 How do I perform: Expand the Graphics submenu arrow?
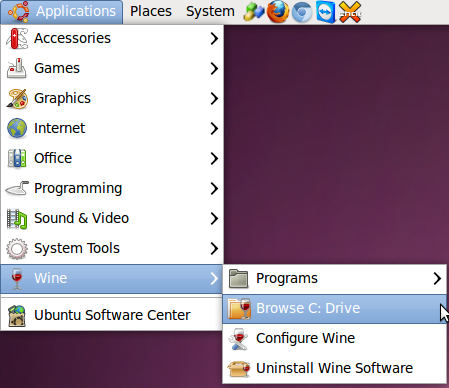(x=214, y=98)
